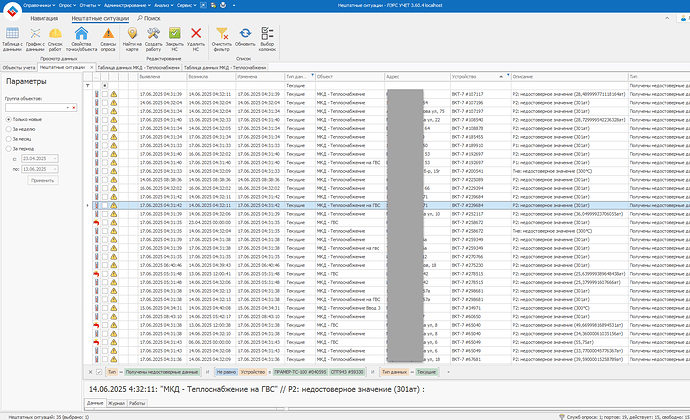
Task: Remove the filter with the X in filter bar
Action: point(90,372)
